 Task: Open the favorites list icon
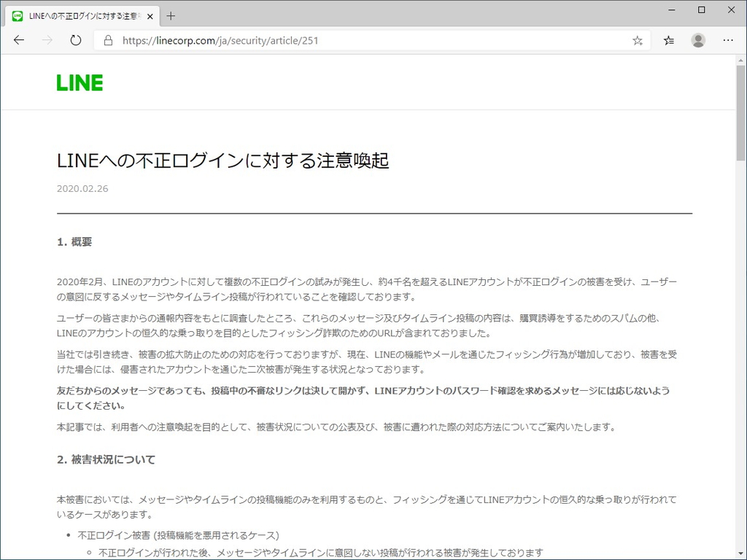pos(668,41)
